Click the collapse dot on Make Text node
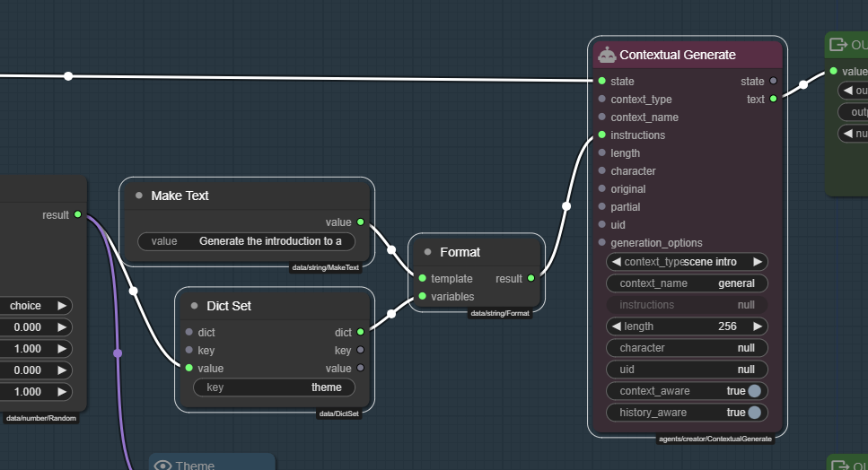Image resolution: width=868 pixels, height=470 pixels. tap(139, 196)
